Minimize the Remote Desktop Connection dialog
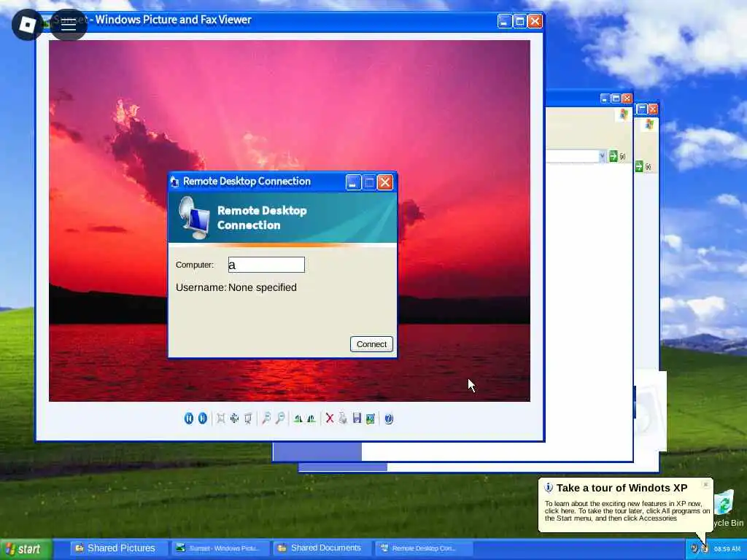The width and height of the screenshot is (747, 560). pos(354,182)
